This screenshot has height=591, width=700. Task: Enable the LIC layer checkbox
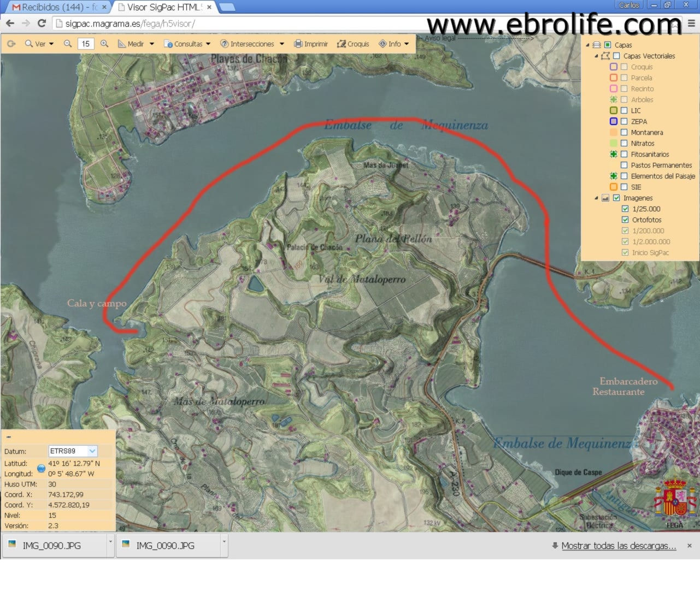point(624,110)
